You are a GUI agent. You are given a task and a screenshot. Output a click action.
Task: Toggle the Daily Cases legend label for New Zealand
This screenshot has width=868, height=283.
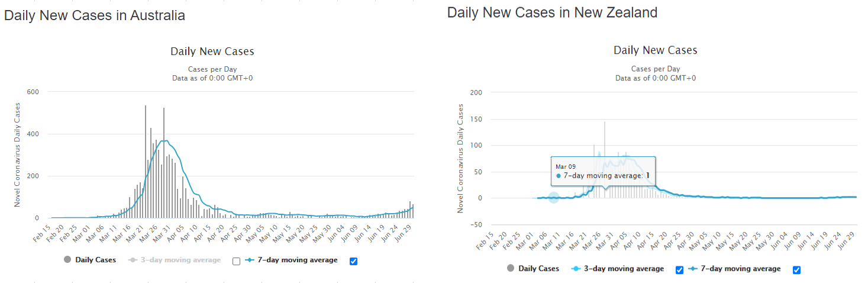click(538, 269)
